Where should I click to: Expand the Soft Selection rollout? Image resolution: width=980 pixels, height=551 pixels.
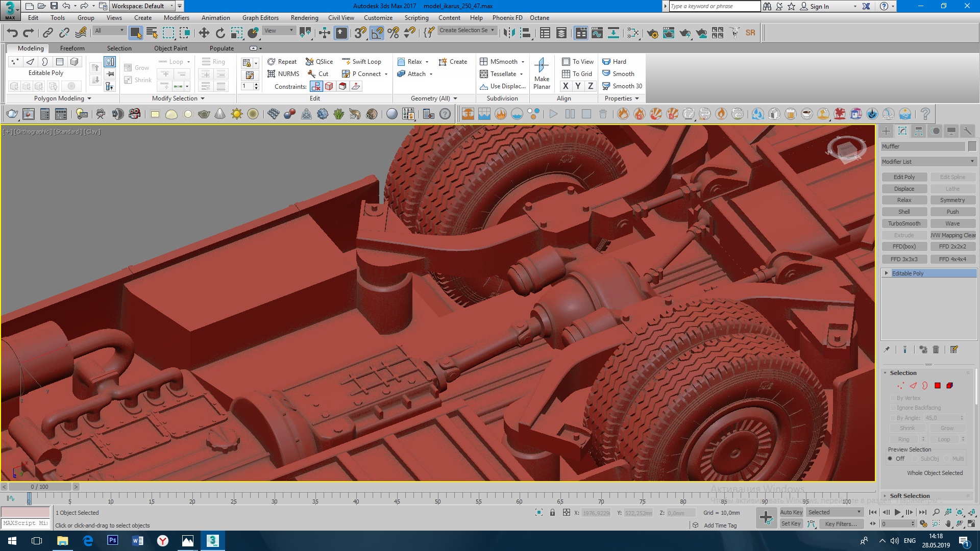click(x=910, y=496)
